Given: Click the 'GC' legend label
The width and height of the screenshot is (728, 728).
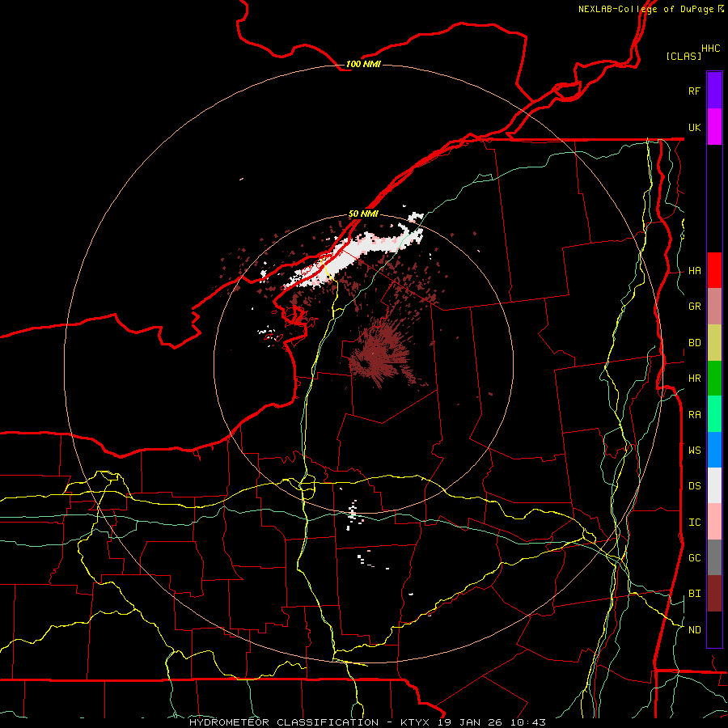Looking at the screenshot, I should [694, 558].
